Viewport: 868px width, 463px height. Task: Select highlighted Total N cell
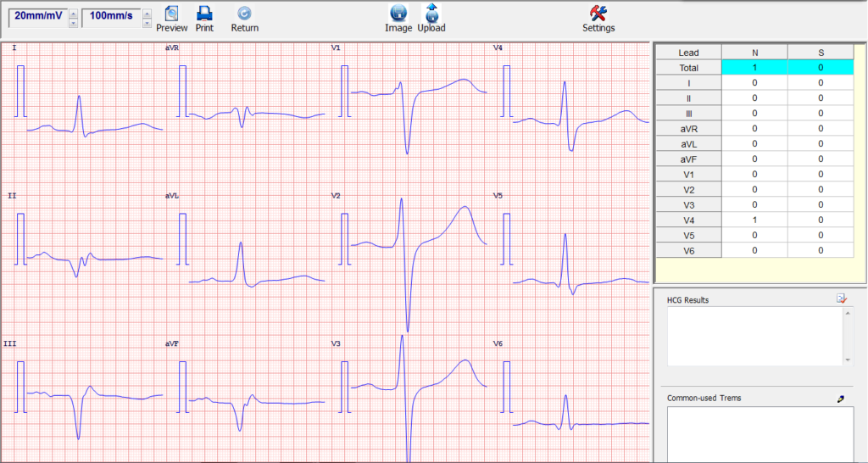pos(754,68)
